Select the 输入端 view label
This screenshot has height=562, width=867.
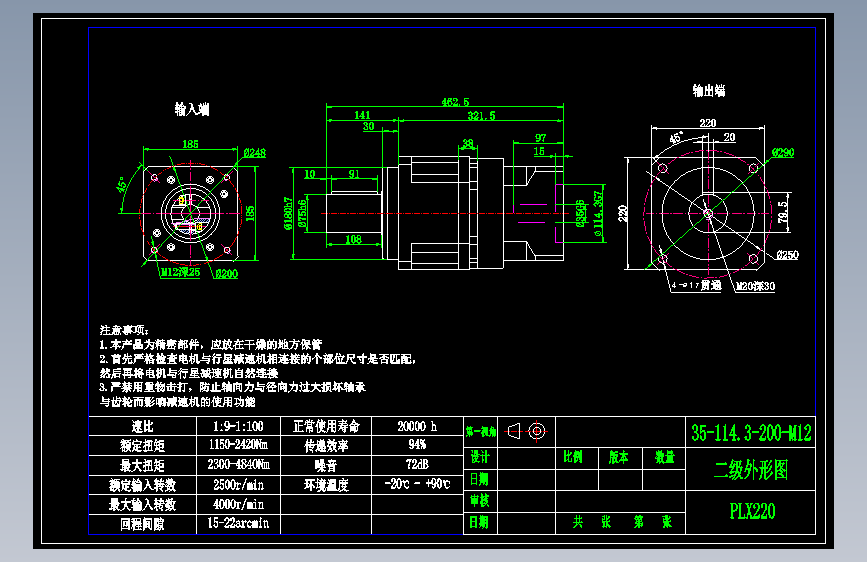192,109
